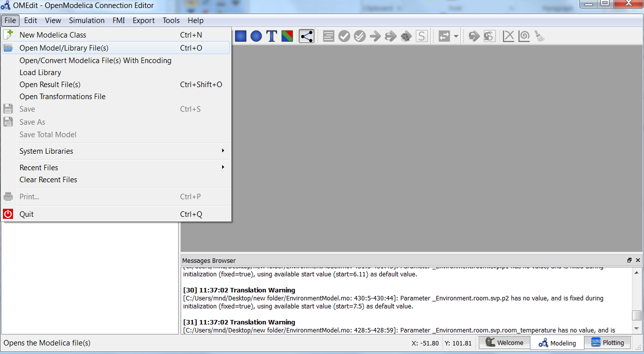
Task: Click the Simulate with Algorithmic Debugger bug icon
Action: pos(406,36)
